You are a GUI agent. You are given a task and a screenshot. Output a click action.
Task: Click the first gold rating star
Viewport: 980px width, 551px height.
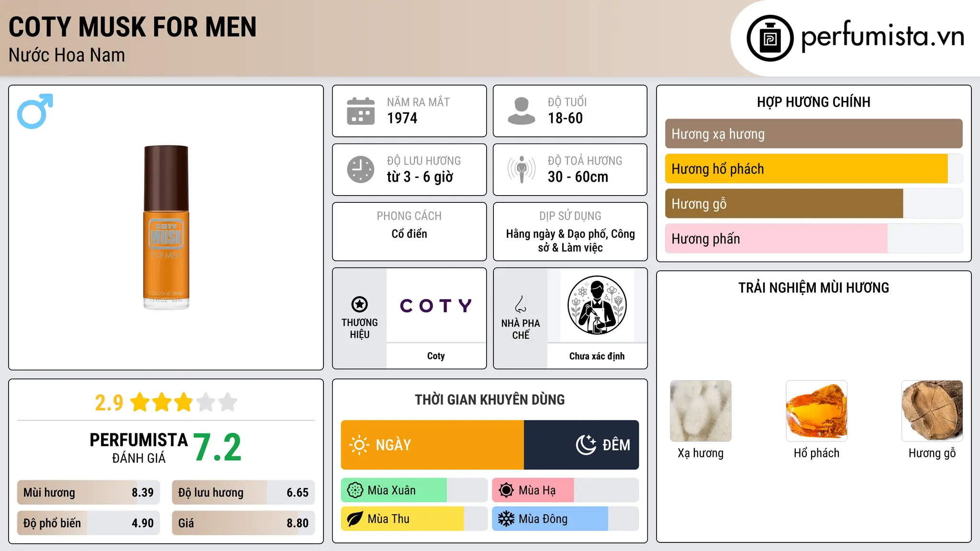(x=140, y=402)
